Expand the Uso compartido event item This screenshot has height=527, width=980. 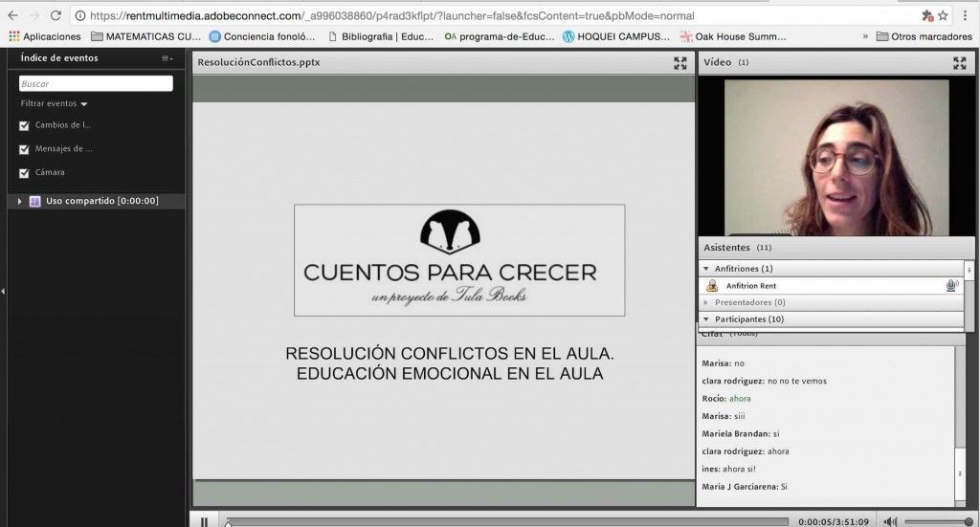click(x=19, y=201)
